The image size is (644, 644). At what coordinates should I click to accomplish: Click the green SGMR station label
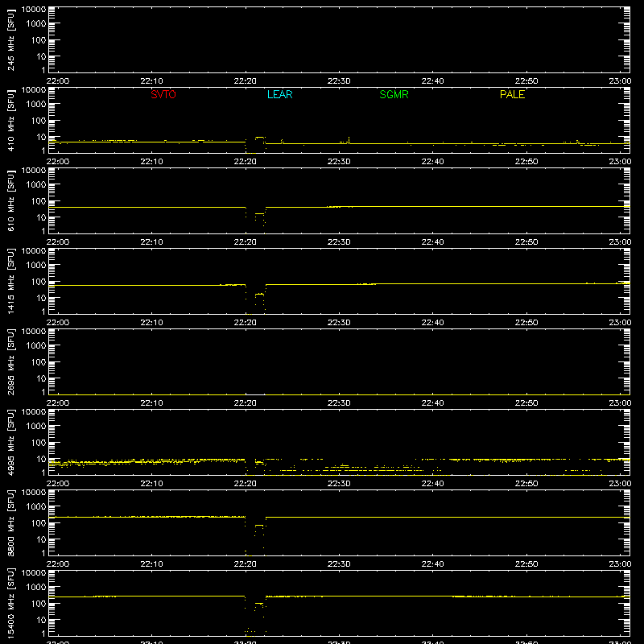[394, 94]
